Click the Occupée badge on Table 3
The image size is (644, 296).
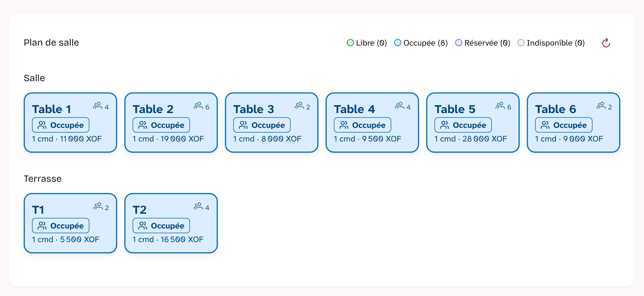(262, 125)
